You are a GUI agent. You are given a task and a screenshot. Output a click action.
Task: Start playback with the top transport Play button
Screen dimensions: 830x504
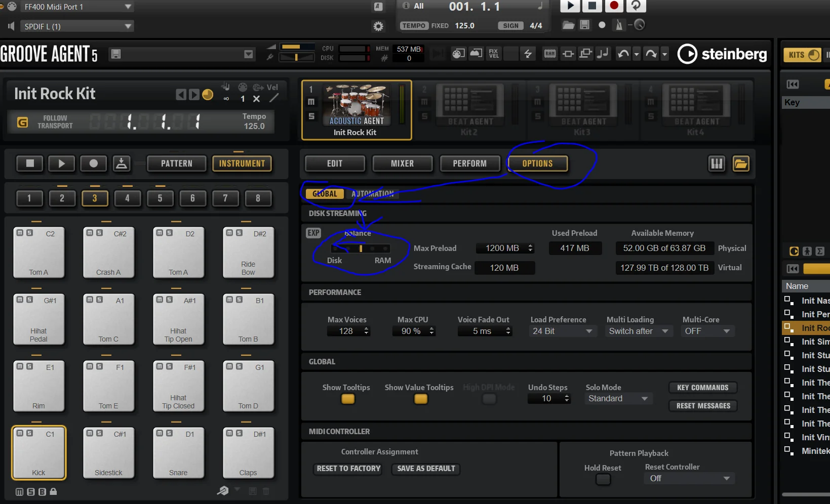[570, 6]
